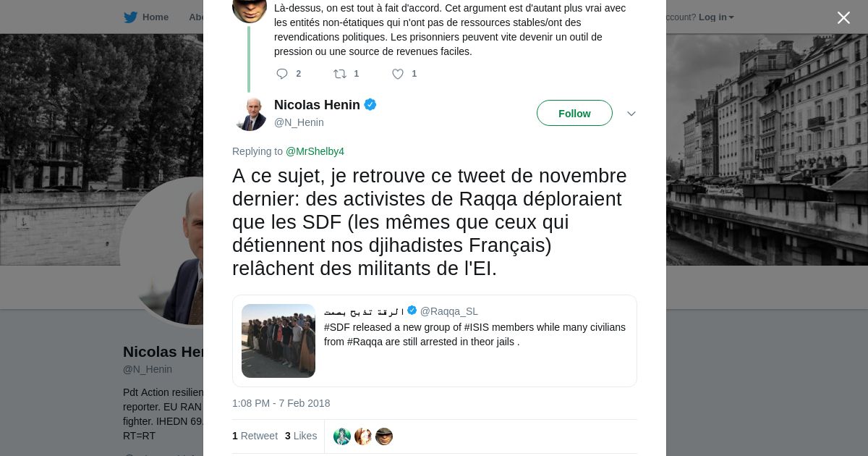This screenshot has width=868, height=456.
Task: Open the tweet timestamp 1:08 PM - 7 Feb 2018
Action: (x=281, y=403)
